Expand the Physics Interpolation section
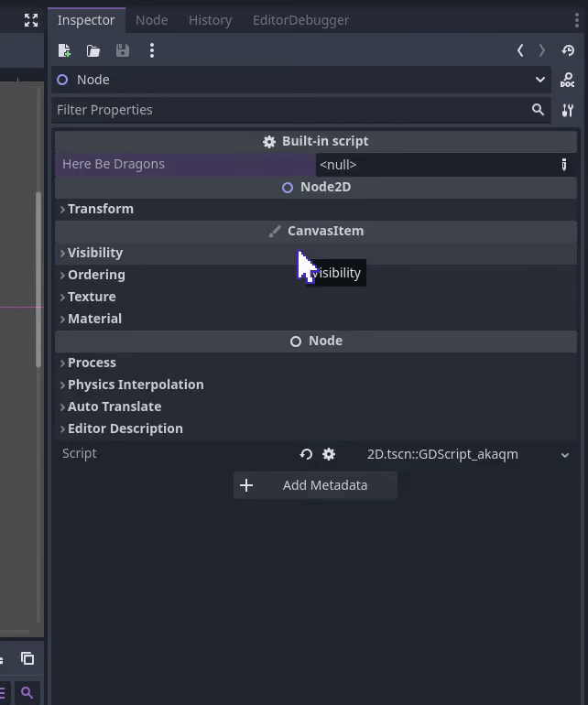 click(x=135, y=385)
